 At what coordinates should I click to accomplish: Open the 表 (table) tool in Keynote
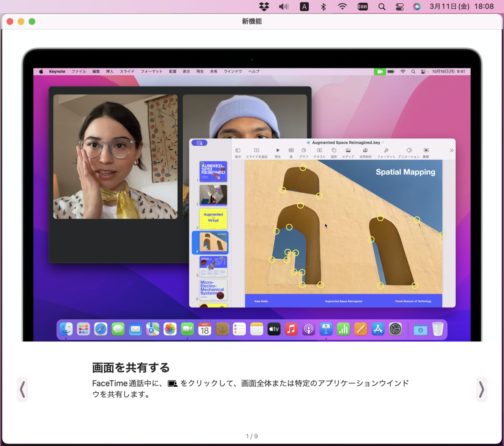[291, 150]
